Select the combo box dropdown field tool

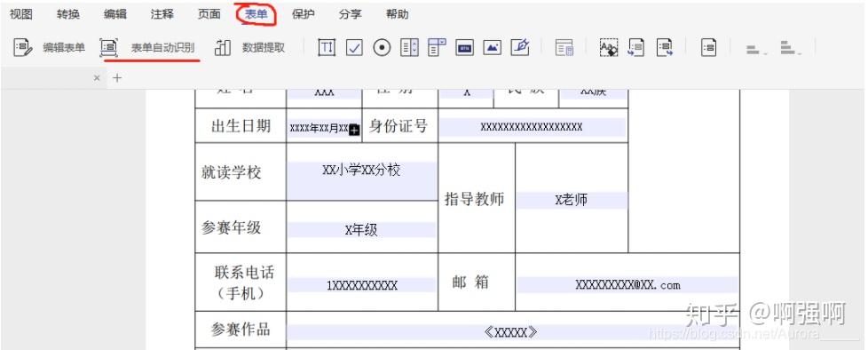438,48
